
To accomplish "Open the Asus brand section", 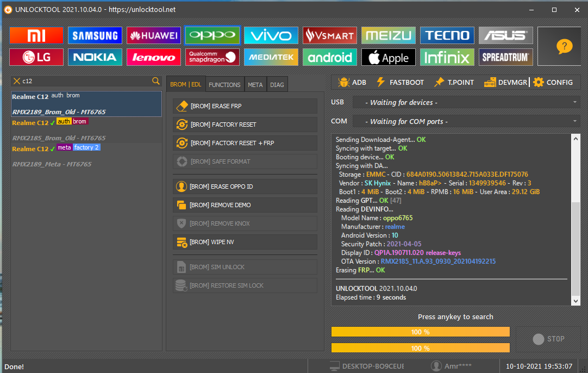I will coord(506,36).
